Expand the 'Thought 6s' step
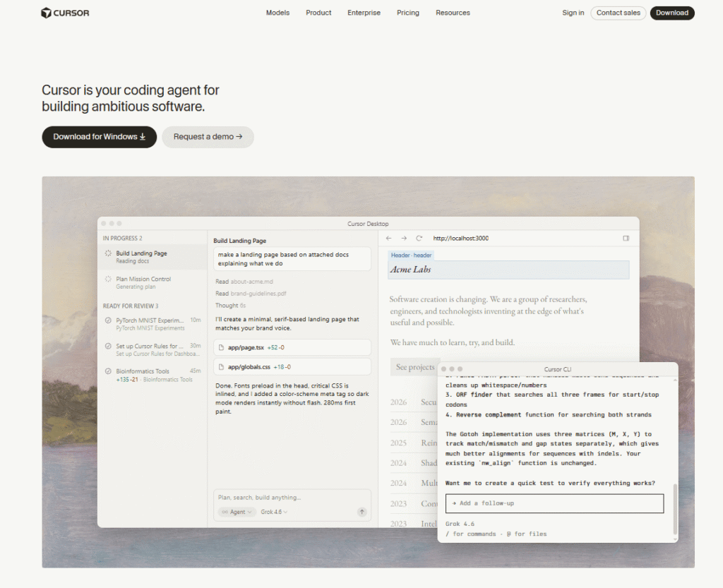This screenshot has height=588, width=723. [230, 306]
